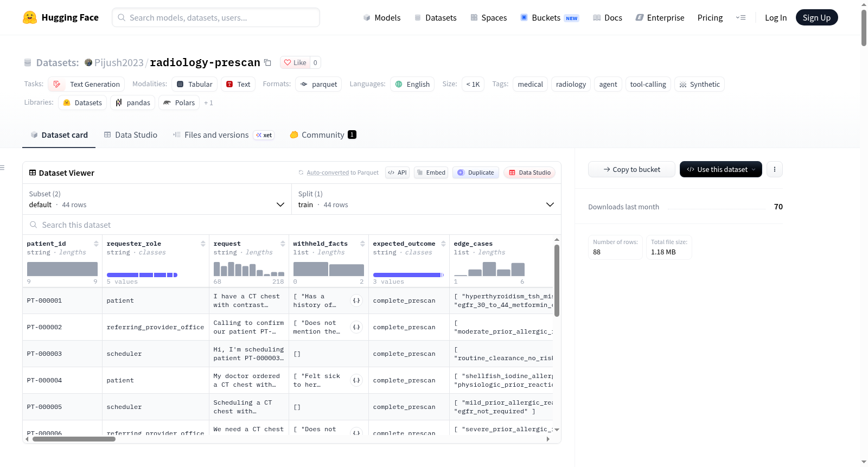
Task: Click the Log In link
Action: 776,17
